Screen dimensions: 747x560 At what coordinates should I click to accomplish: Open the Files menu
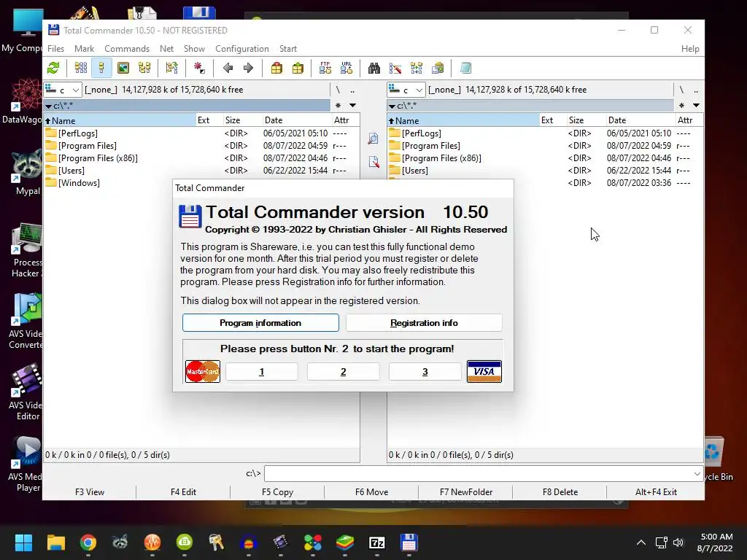tap(55, 49)
